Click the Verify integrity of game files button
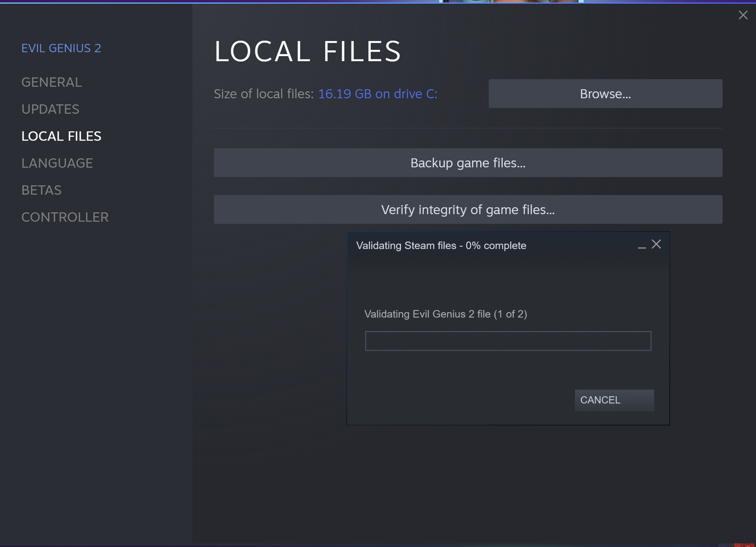 click(x=468, y=210)
